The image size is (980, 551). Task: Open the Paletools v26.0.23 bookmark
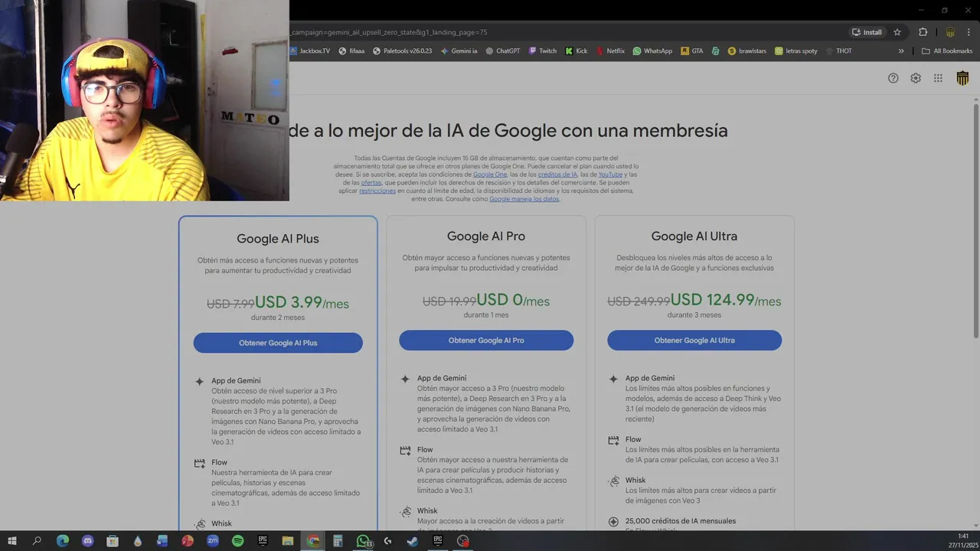(x=402, y=51)
